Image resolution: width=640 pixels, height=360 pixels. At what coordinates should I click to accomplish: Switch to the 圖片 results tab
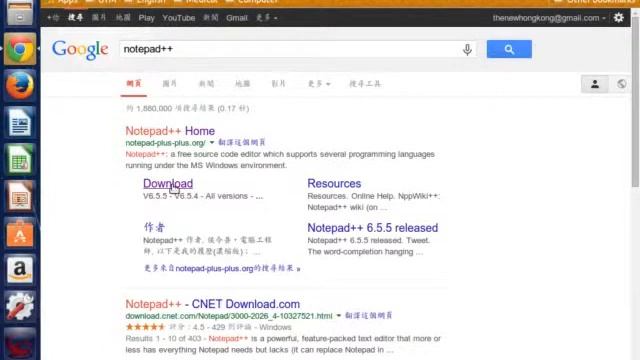point(169,84)
